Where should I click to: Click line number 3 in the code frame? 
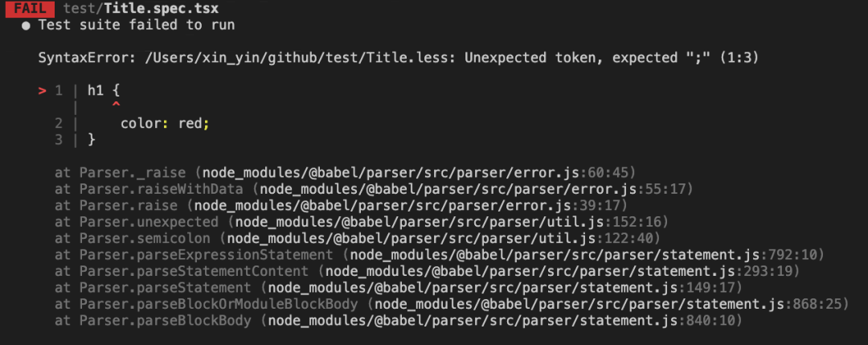click(59, 139)
